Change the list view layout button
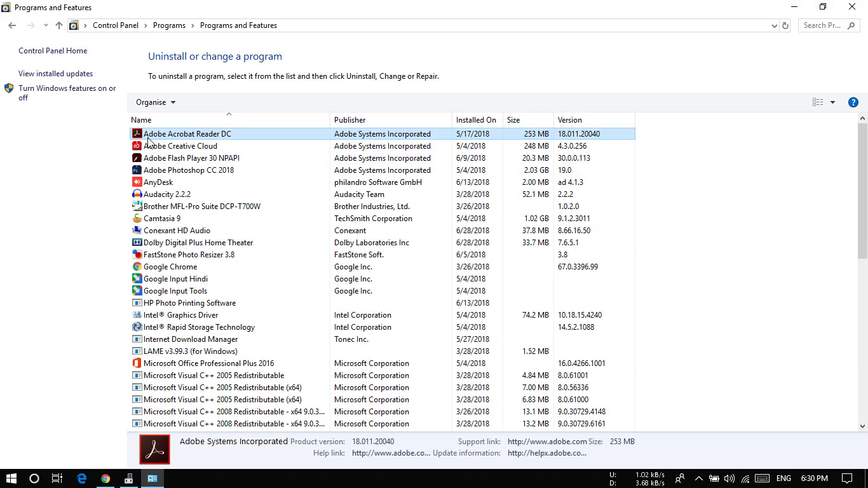 [x=818, y=102]
